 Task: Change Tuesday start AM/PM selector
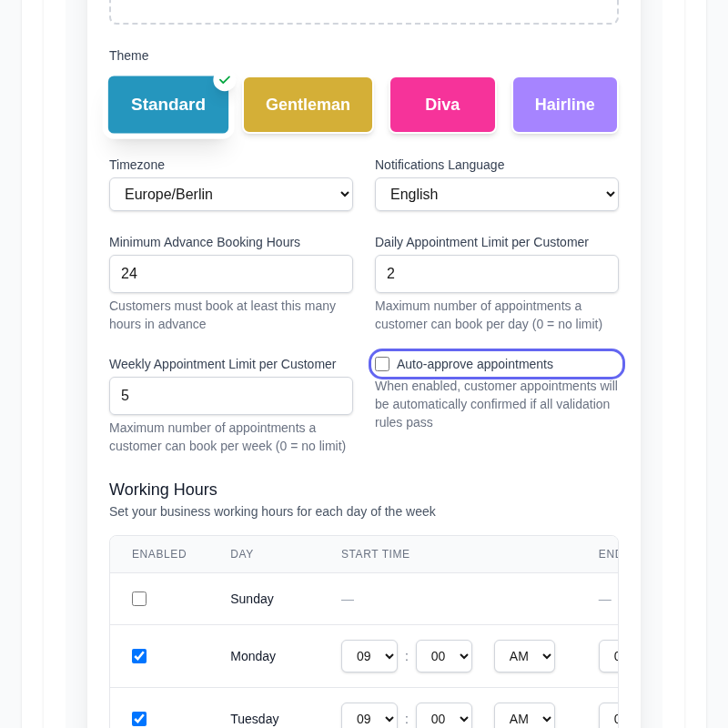tap(524, 718)
